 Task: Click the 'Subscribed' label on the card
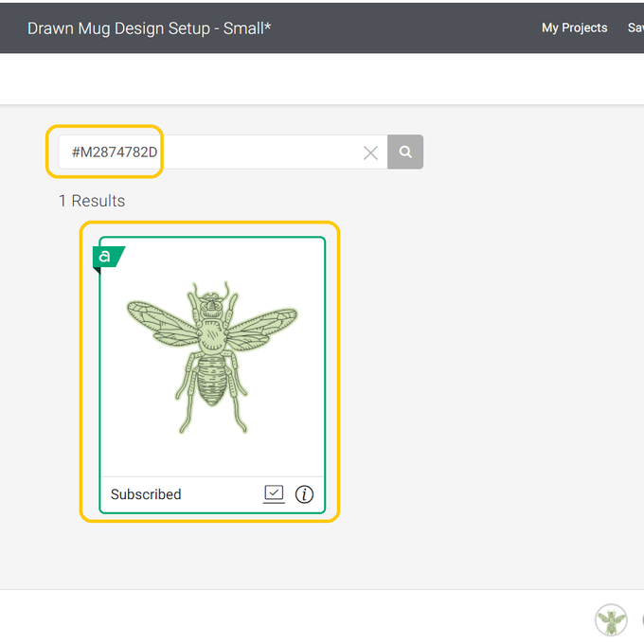coord(146,494)
